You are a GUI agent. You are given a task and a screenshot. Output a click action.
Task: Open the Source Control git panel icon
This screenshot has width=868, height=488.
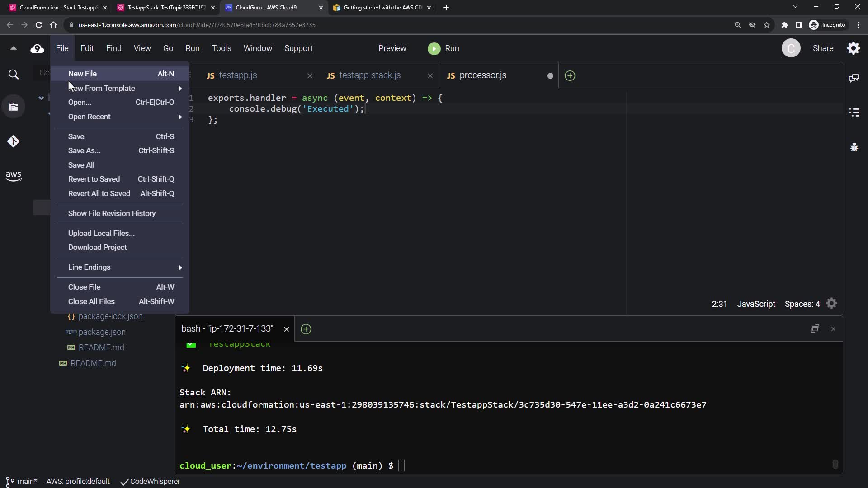coord(13,141)
